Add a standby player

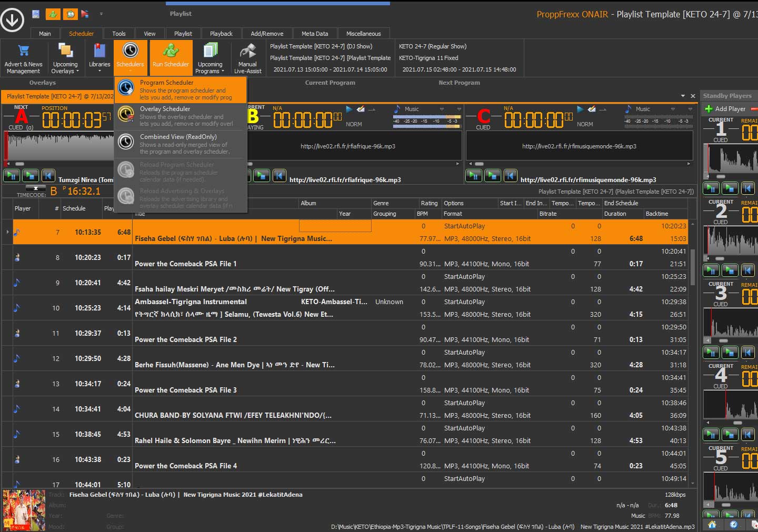(725, 109)
